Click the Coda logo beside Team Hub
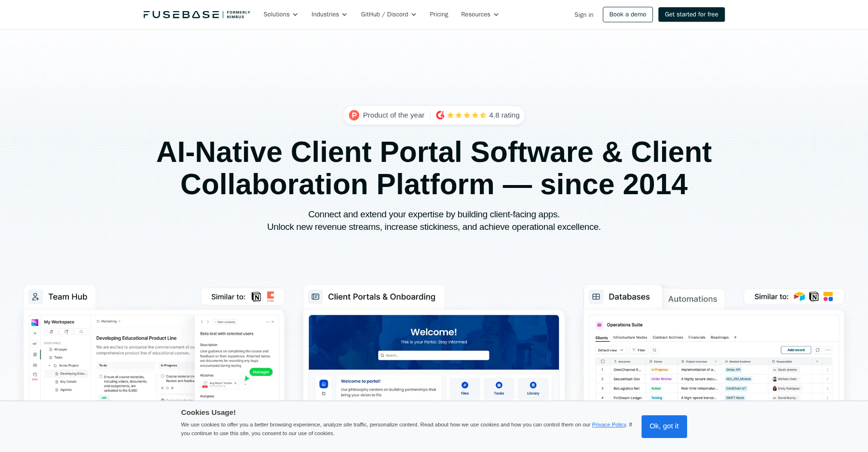The width and height of the screenshot is (868, 452). click(271, 296)
